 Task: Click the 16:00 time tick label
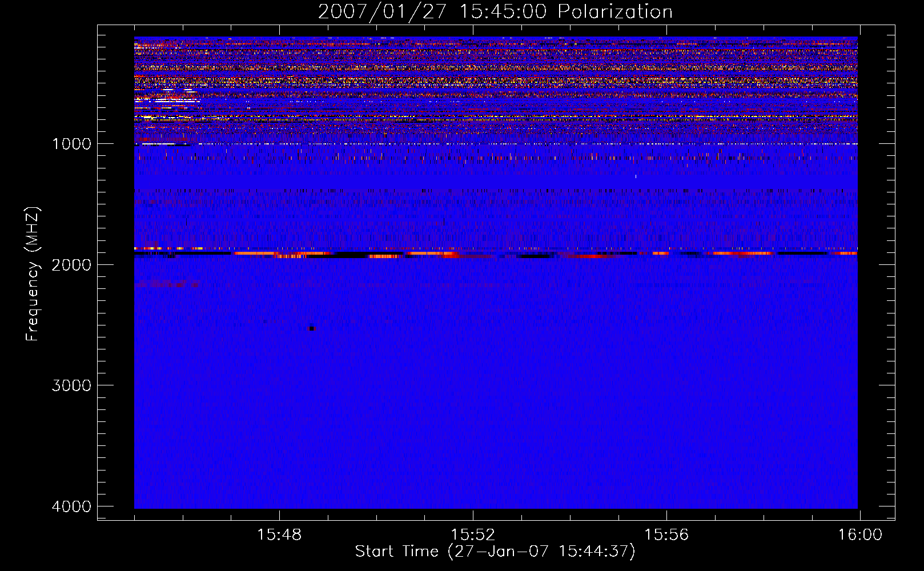coord(860,535)
